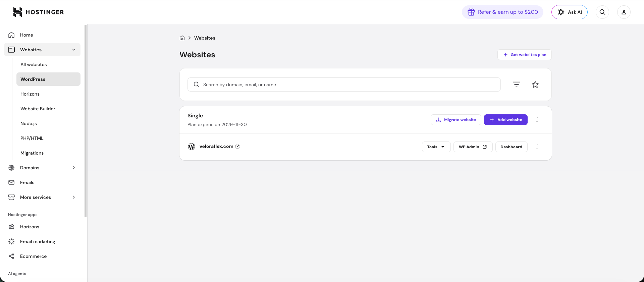This screenshot has width=644, height=282.
Task: Open Dashboard for veloraflex.com
Action: click(511, 147)
